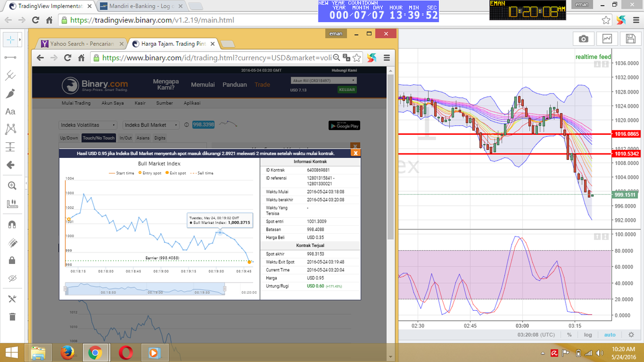Click the 1010.5342 red price line label

pyautogui.click(x=626, y=154)
